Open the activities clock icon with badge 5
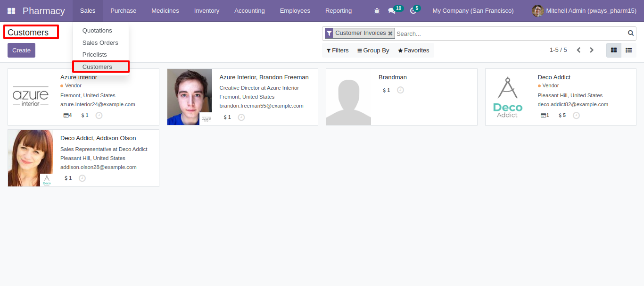644x286 pixels. coord(415,10)
